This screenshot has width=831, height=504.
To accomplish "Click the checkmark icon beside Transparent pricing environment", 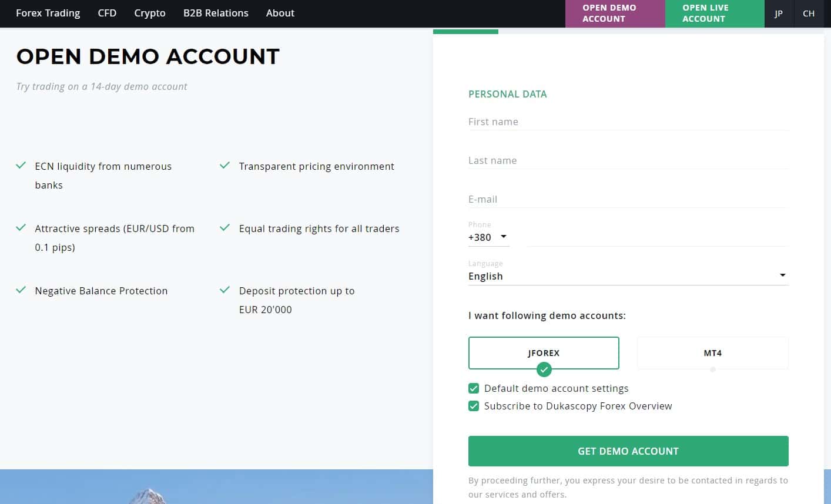I will [x=224, y=166].
